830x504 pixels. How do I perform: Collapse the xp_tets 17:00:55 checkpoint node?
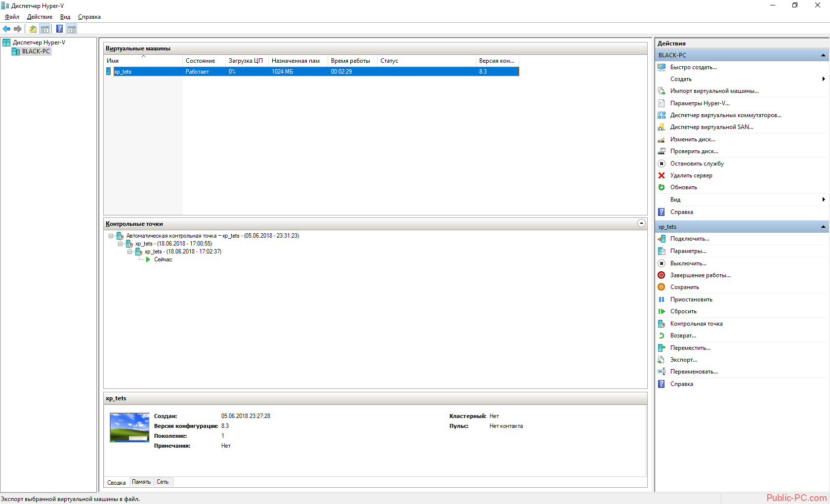pos(120,244)
